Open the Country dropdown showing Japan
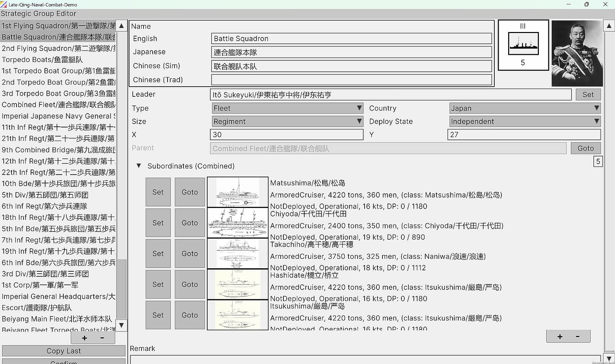This screenshot has width=615, height=364. click(524, 108)
